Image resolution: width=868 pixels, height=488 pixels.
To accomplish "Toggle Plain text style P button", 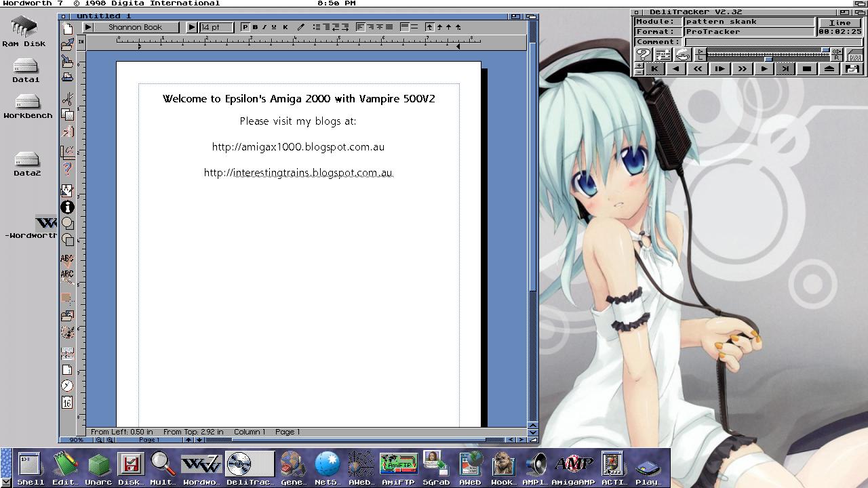I will [245, 27].
